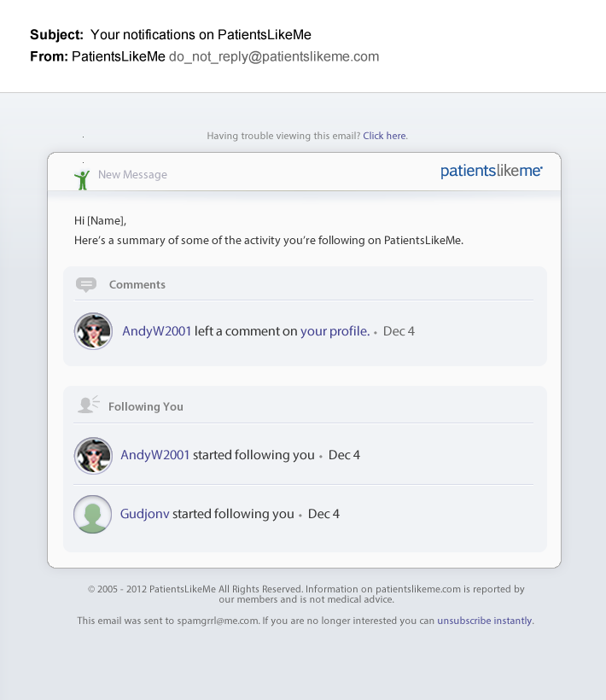Viewport: 606px width, 700px height.
Task: Click the patientslikeme logo
Action: pyautogui.click(x=492, y=171)
